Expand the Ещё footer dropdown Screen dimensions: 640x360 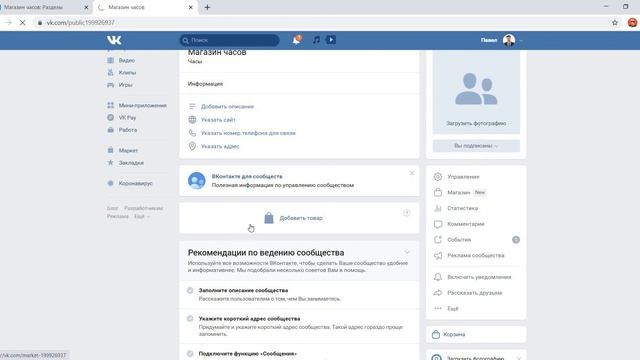point(142,216)
